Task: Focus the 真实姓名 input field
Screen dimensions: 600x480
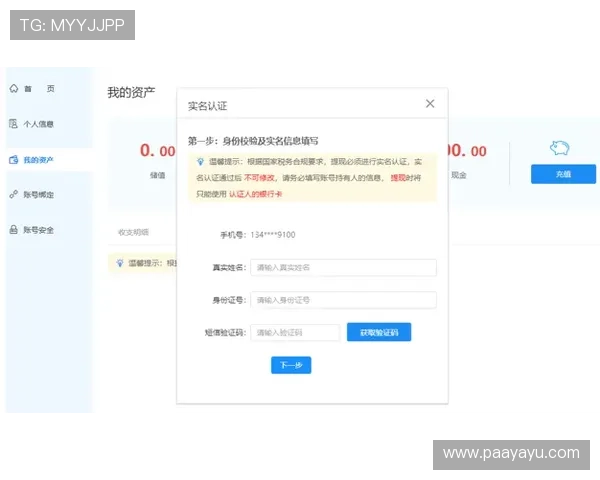Action: [x=343, y=268]
